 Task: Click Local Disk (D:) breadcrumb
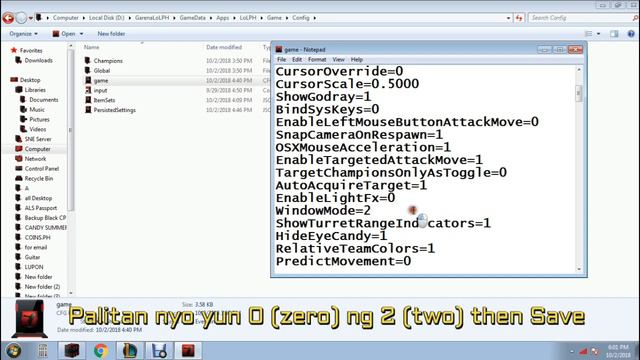(106, 18)
